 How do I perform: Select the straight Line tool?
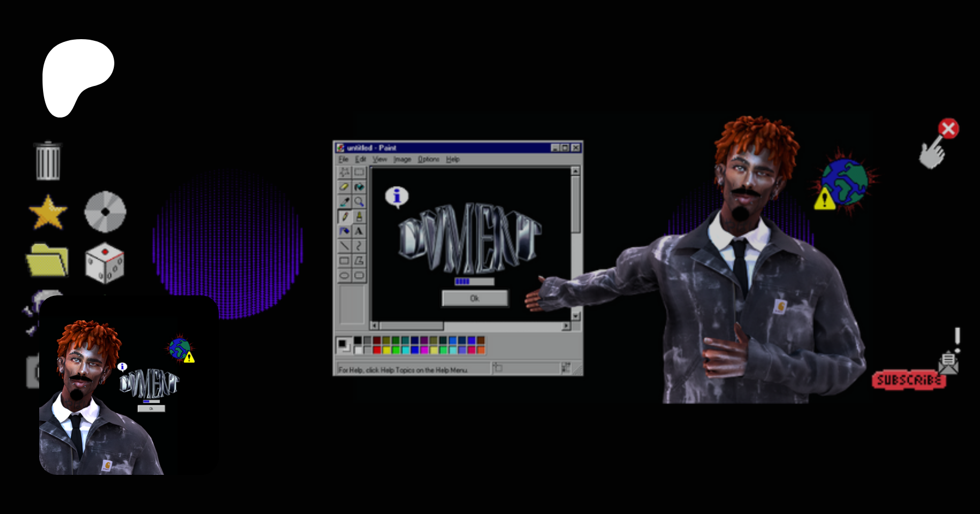[345, 246]
